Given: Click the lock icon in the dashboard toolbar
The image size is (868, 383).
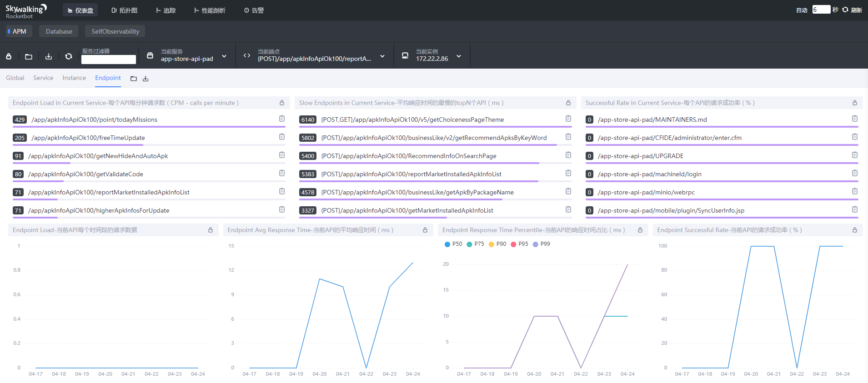Looking at the screenshot, I should point(9,56).
